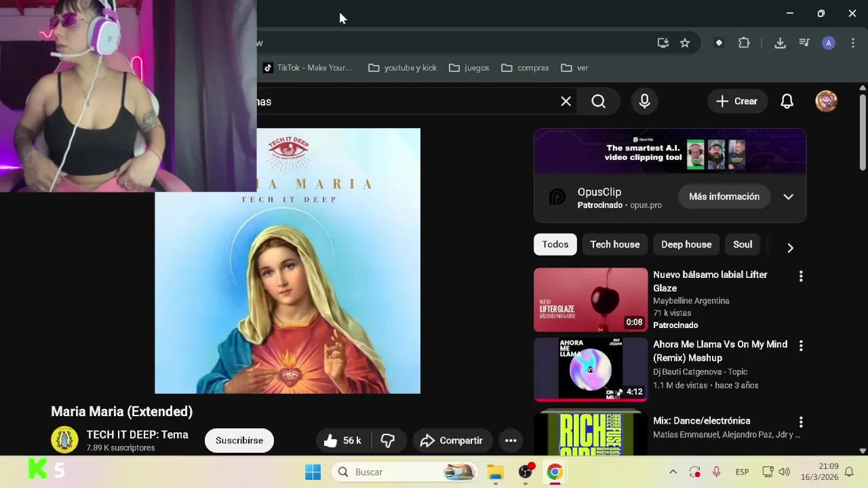The height and width of the screenshot is (488, 868).
Task: Open the 'Ahora Me Llama' mashup thumbnail
Action: click(591, 369)
